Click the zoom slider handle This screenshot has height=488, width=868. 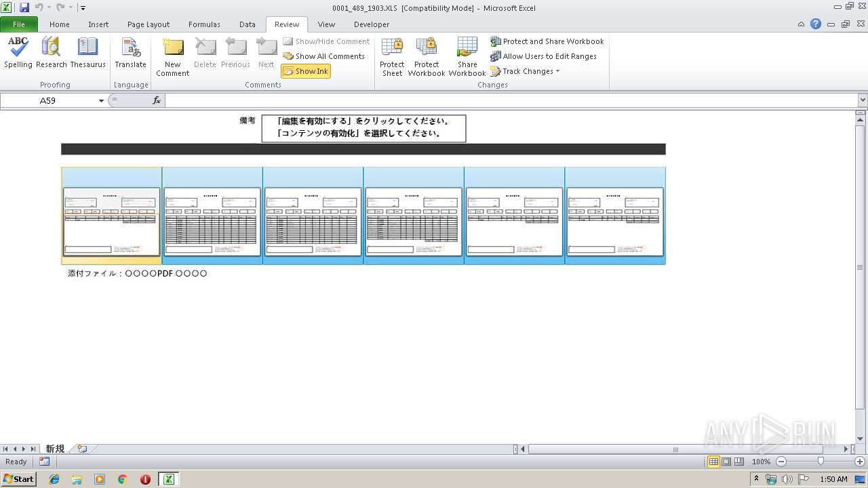pos(821,462)
